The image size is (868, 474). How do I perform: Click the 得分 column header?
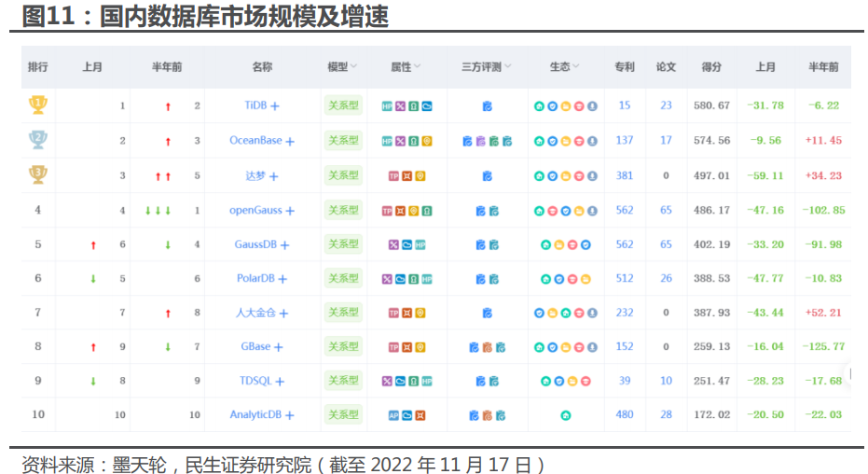pos(711,67)
